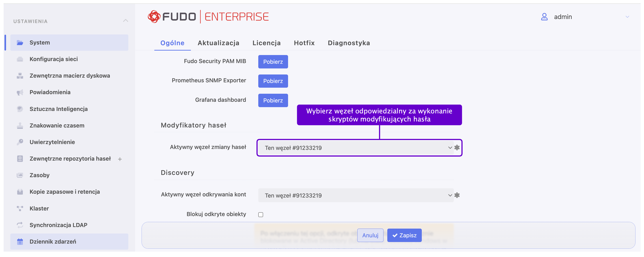Viewport: 644px width, 257px height.
Task: Click the Fudo Enterprise logo
Action: click(x=208, y=17)
